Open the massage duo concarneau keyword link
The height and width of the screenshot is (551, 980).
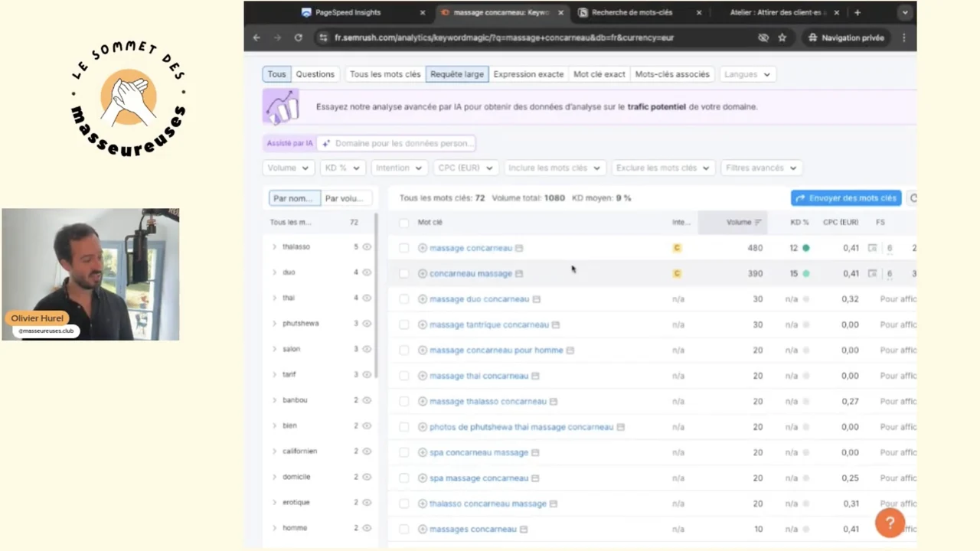tap(479, 299)
